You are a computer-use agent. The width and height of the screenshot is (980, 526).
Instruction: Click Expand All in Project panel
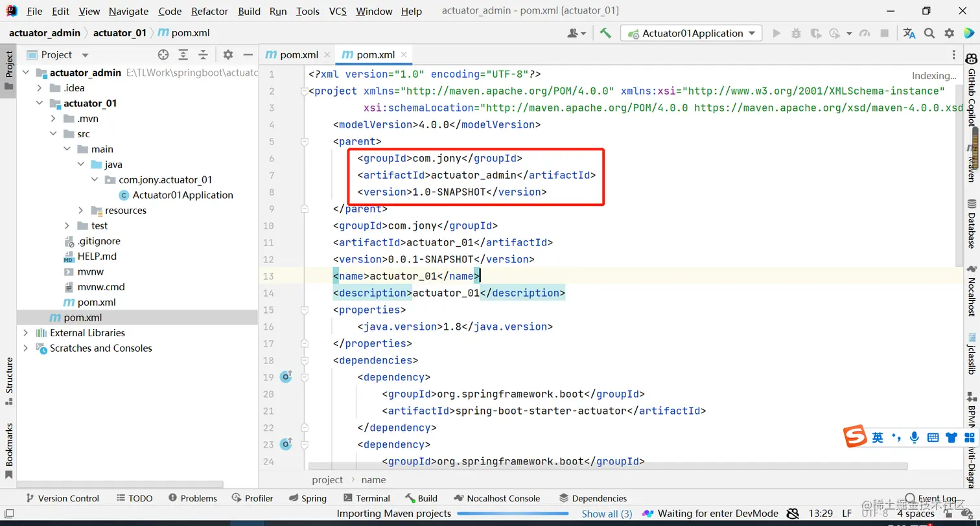(183, 55)
